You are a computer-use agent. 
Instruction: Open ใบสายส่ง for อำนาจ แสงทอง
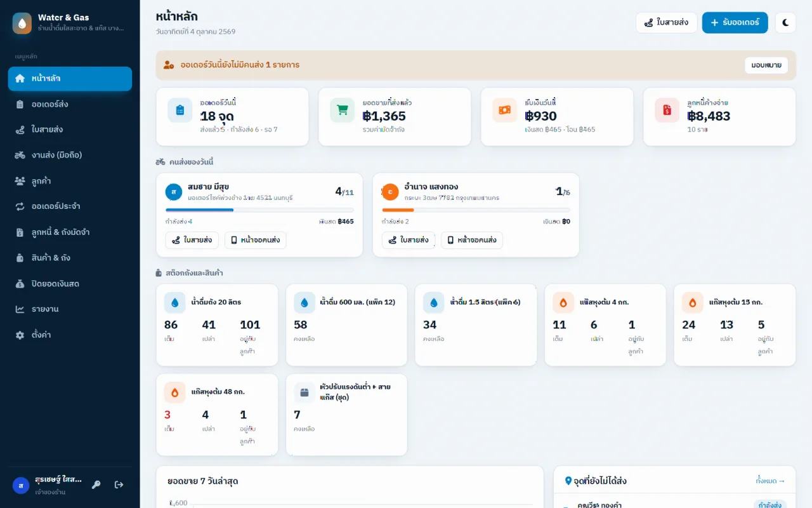[x=409, y=240]
